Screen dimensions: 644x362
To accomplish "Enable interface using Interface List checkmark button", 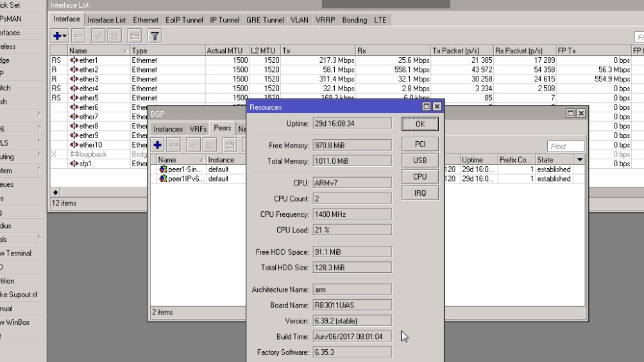I will [x=98, y=36].
